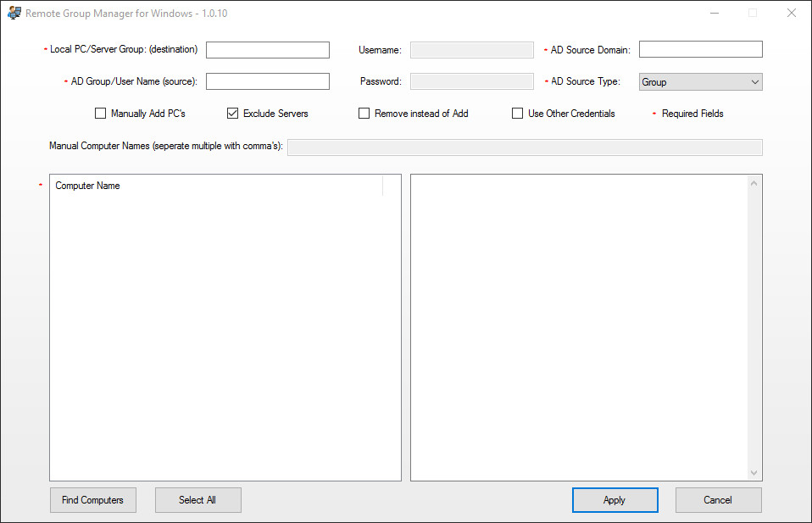This screenshot has width=812, height=523.
Task: Click the AD Group/User Name source field
Action: pyautogui.click(x=268, y=81)
